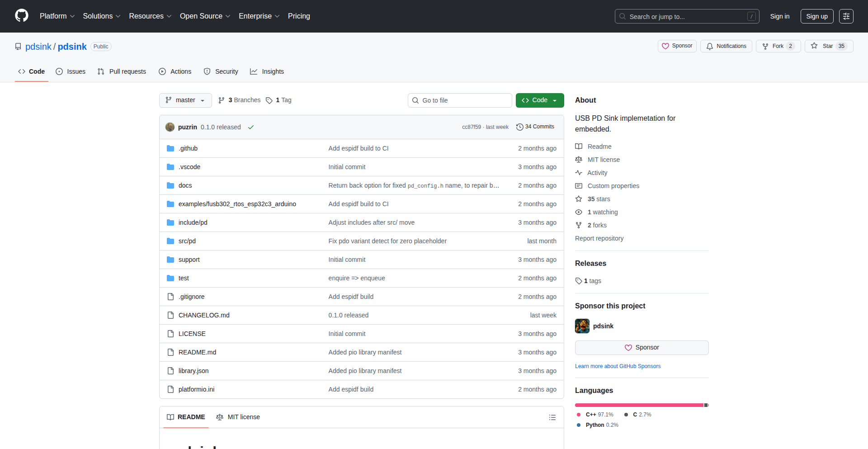
Task: Click the green CI checkmark status
Action: [251, 128]
